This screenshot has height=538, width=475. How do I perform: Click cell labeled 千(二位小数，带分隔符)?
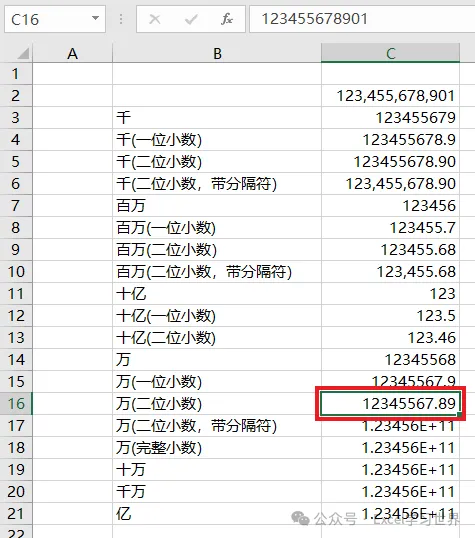coord(217,184)
